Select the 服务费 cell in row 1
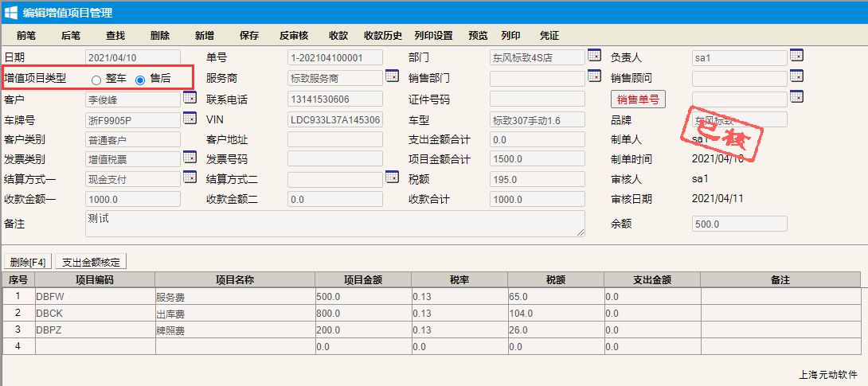 (235, 296)
